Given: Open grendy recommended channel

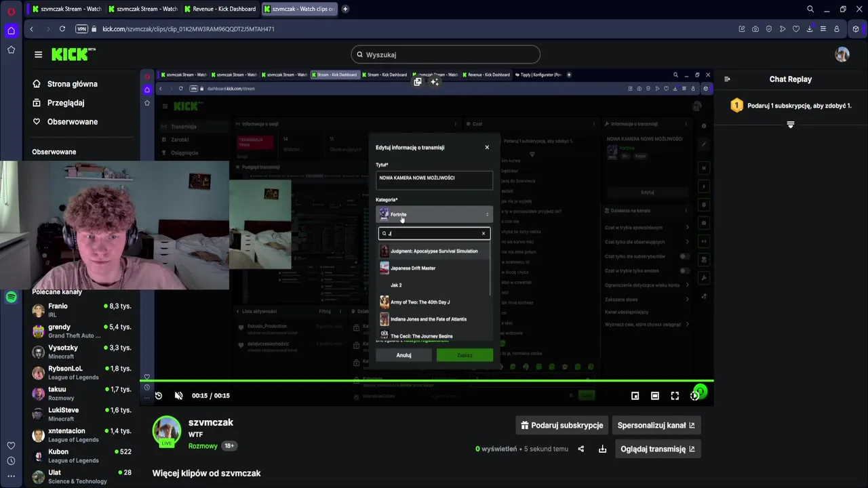Looking at the screenshot, I should pos(81,331).
